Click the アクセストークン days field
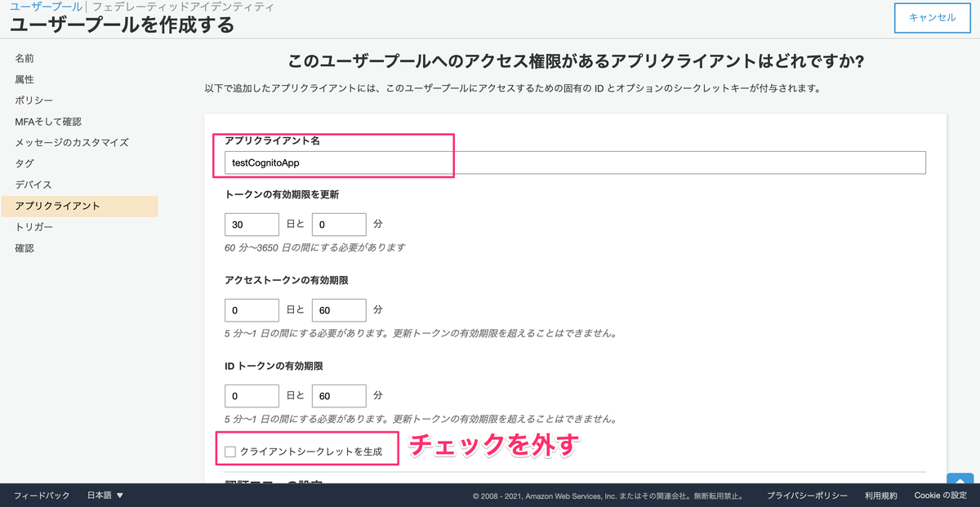980x507 pixels. coord(252,310)
